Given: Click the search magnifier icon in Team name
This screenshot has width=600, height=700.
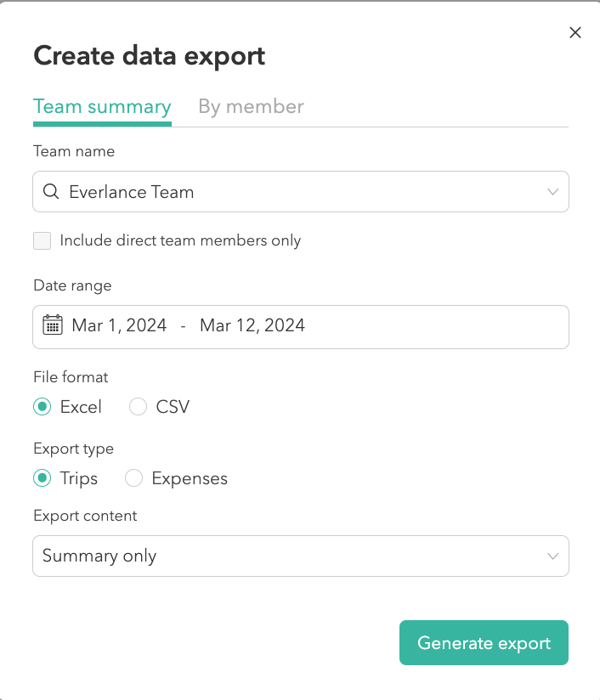Looking at the screenshot, I should 51,192.
